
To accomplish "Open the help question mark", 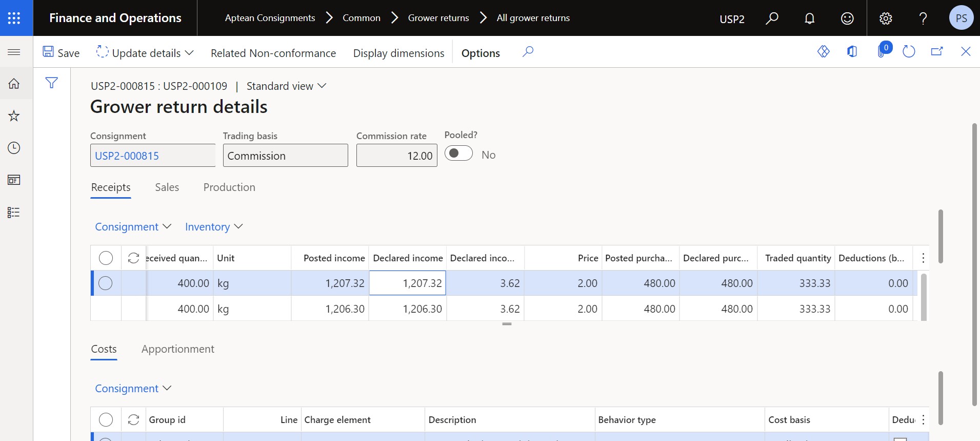I will pyautogui.click(x=923, y=18).
